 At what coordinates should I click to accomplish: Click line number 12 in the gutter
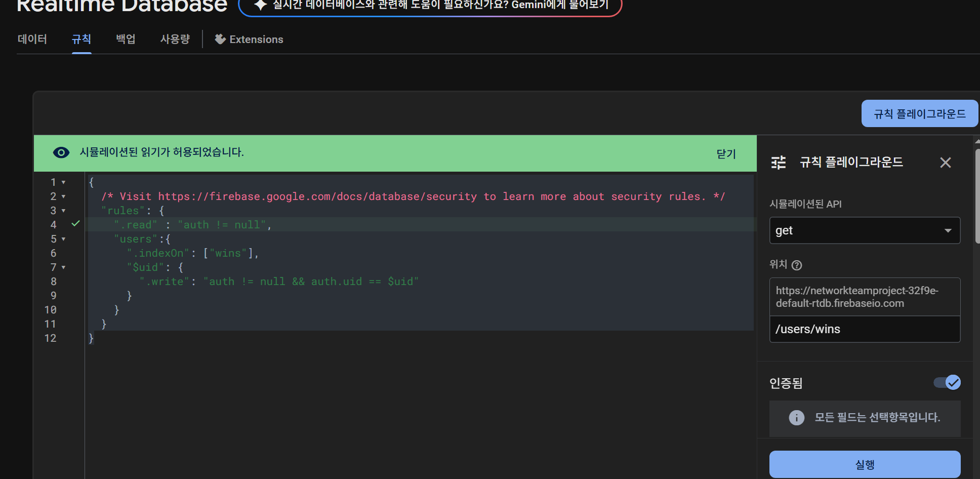pos(50,338)
